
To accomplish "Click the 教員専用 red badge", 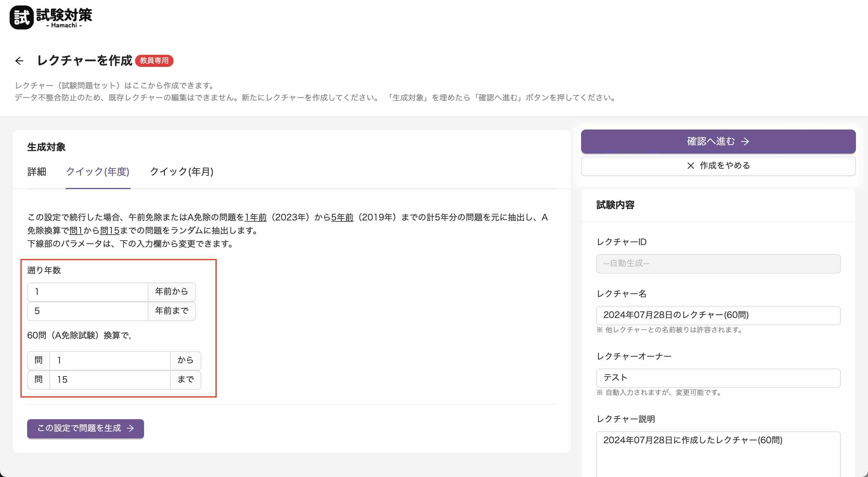I will point(154,61).
